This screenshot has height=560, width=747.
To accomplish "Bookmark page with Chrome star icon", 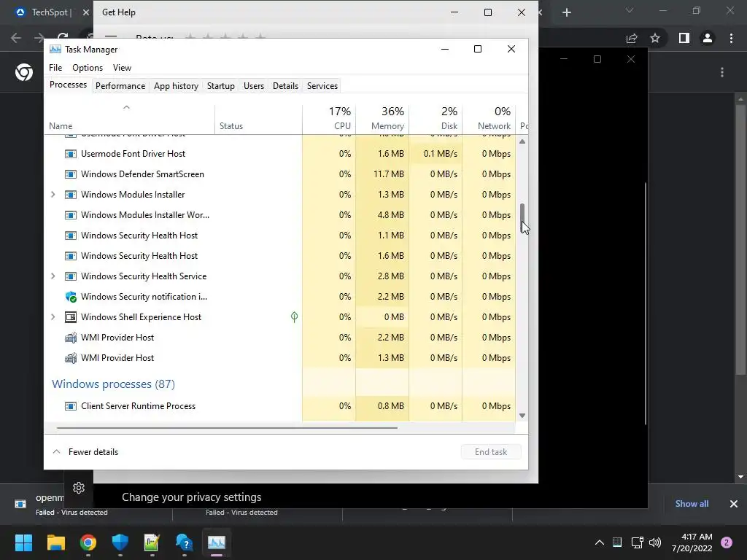I will (655, 38).
